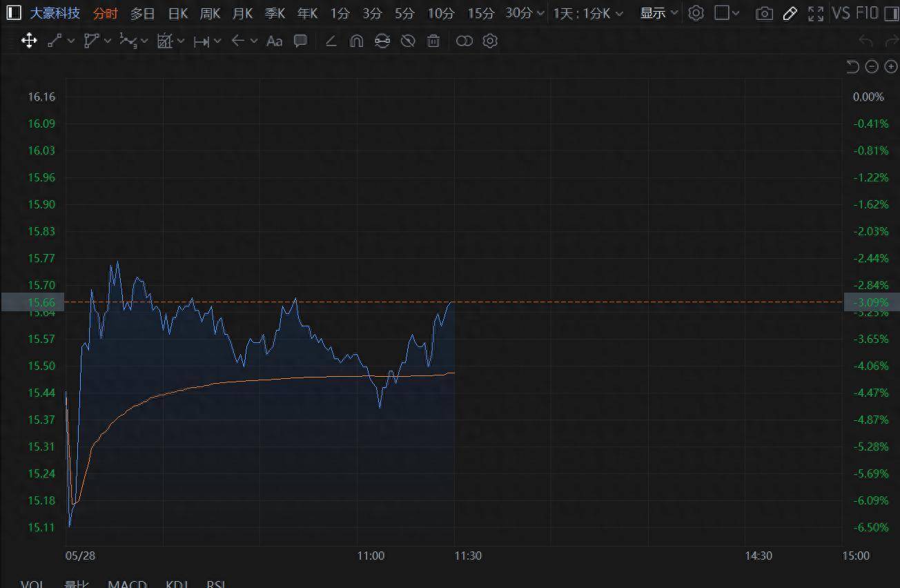Viewport: 900px width, 588px height.
Task: Choose the trend line drawing tool
Action: [x=56, y=41]
